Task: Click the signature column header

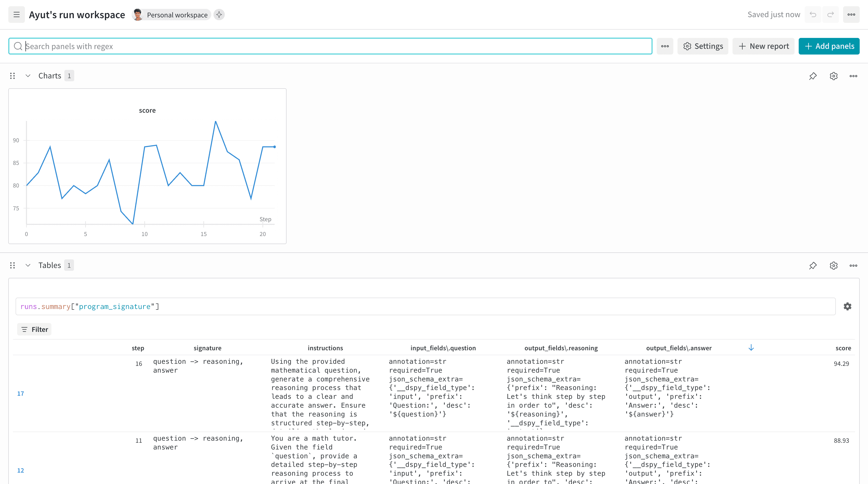Action: 207,348
